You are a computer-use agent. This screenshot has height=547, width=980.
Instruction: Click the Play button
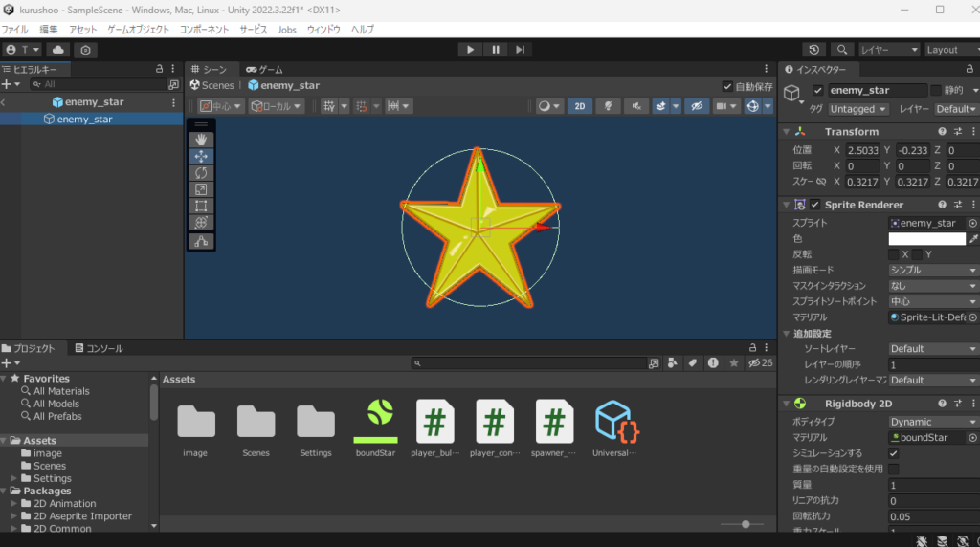pyautogui.click(x=470, y=50)
